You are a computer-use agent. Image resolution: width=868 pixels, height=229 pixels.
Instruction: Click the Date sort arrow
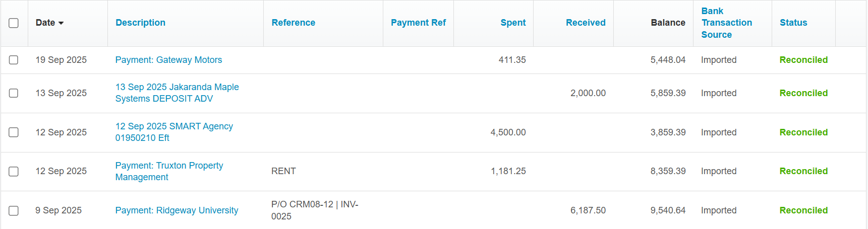[x=61, y=23]
